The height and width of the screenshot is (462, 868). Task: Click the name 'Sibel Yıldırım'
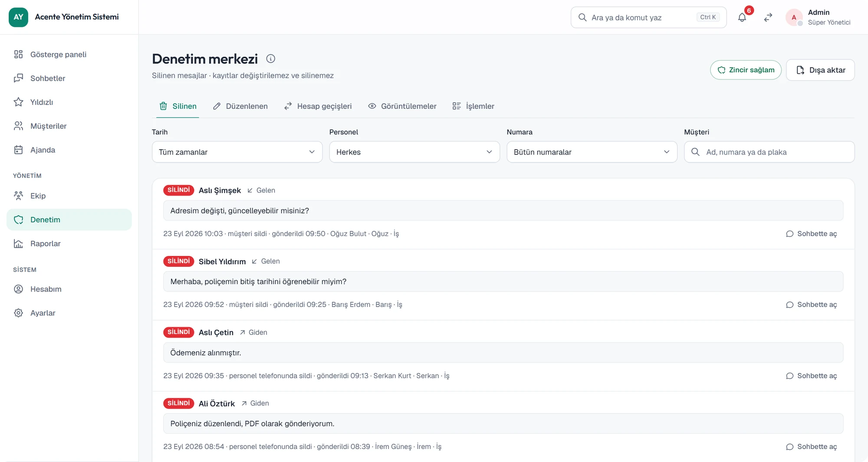(222, 262)
